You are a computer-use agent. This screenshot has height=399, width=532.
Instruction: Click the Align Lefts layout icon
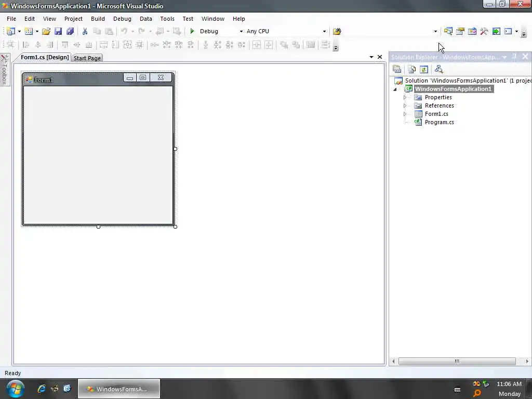pos(26,45)
